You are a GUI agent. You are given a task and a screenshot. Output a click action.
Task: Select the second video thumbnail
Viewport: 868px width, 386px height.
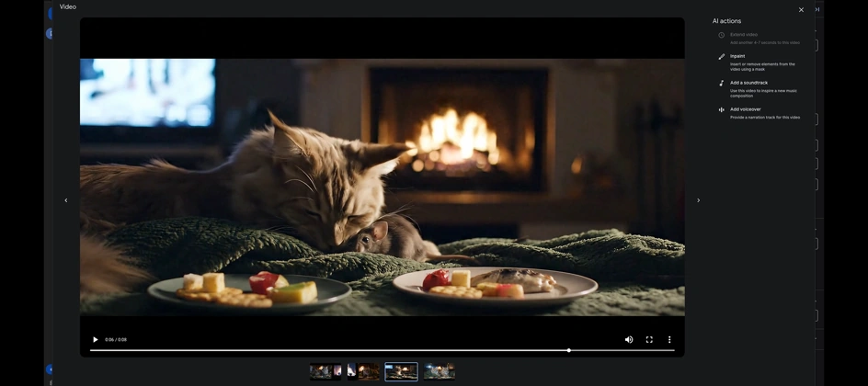[362, 371]
